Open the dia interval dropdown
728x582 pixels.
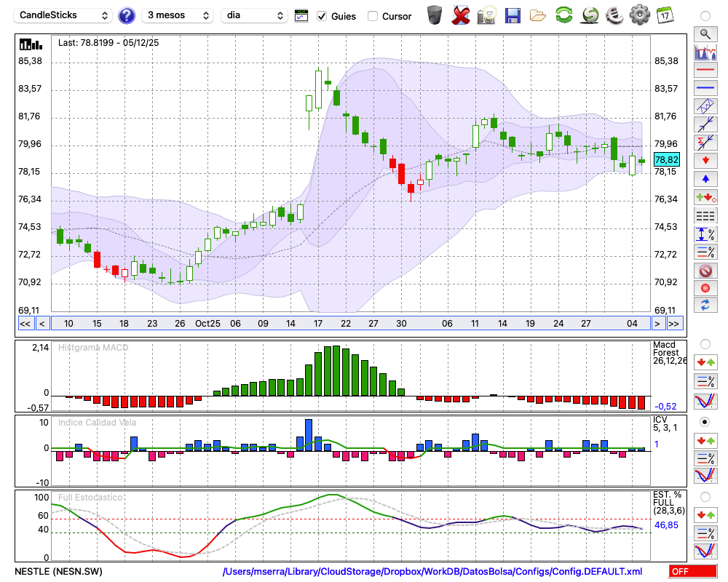(255, 15)
